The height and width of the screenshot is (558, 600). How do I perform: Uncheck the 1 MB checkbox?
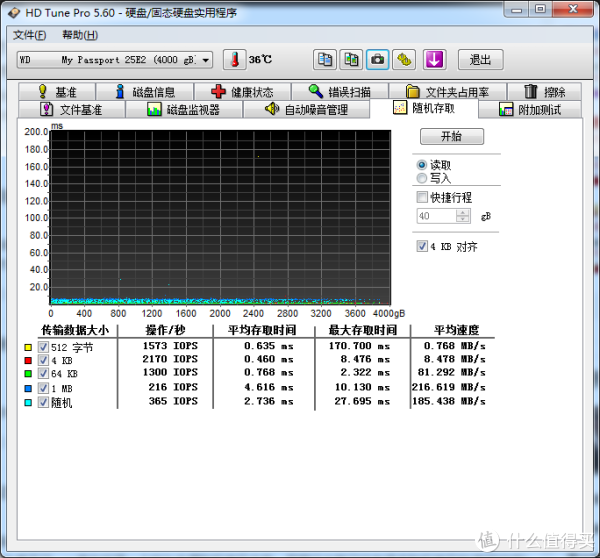click(x=43, y=388)
